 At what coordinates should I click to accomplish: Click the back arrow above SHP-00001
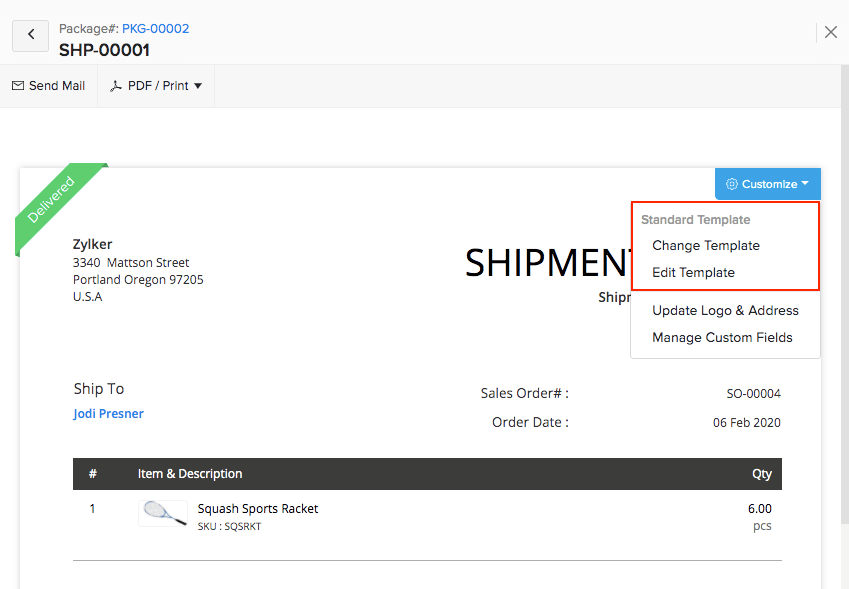[x=29, y=35]
